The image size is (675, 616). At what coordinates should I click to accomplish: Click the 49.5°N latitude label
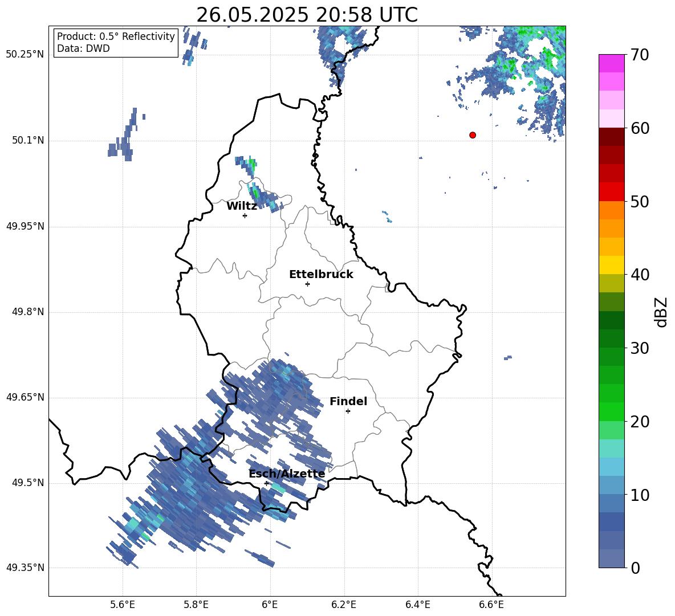27,483
